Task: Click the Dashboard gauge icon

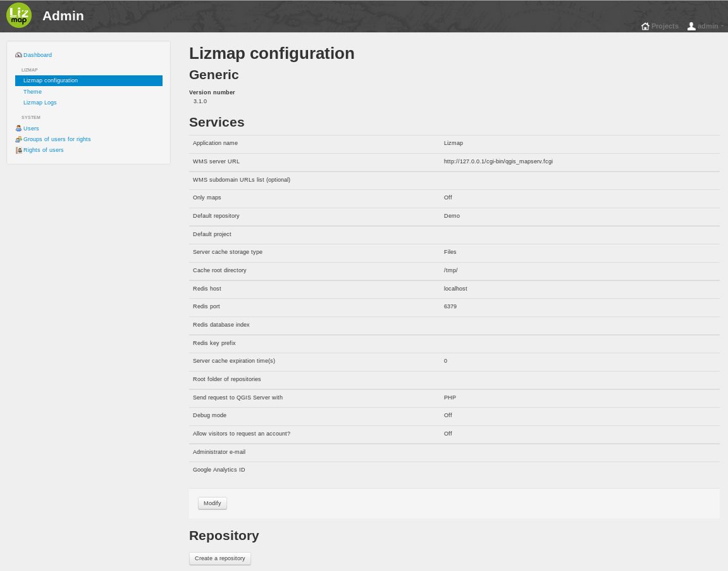Action: pyautogui.click(x=18, y=55)
